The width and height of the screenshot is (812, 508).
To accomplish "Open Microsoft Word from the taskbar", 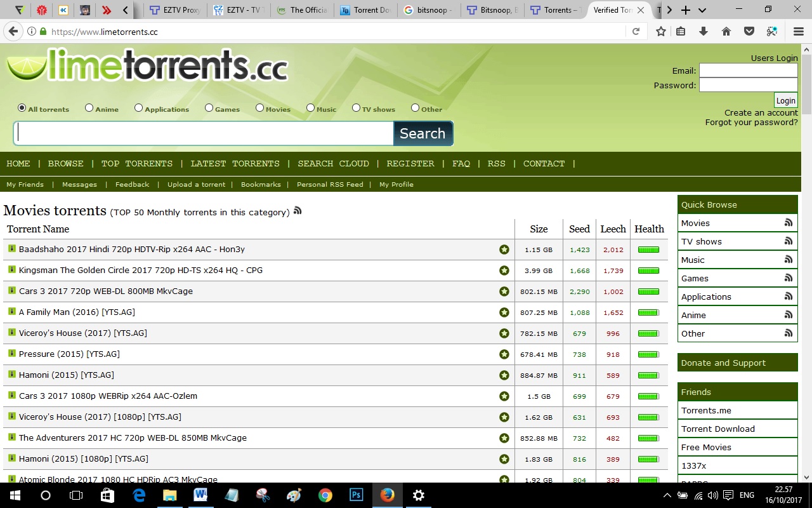I will (x=200, y=495).
